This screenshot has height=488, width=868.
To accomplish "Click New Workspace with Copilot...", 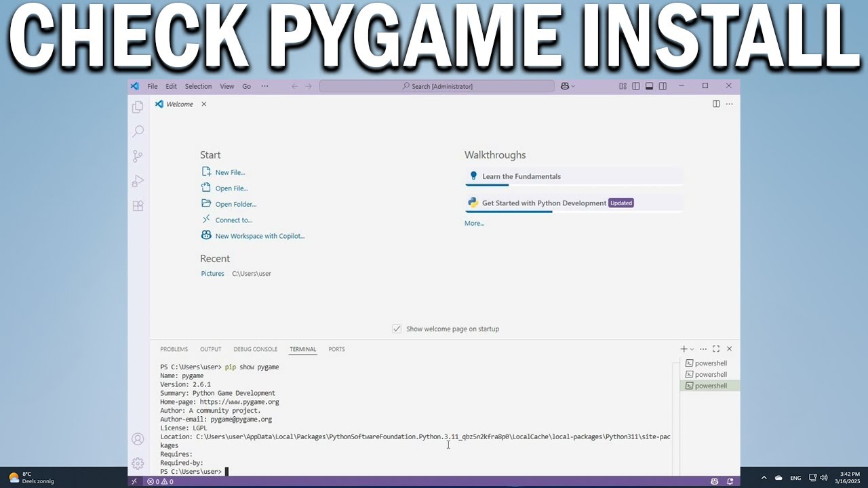I will click(x=260, y=236).
